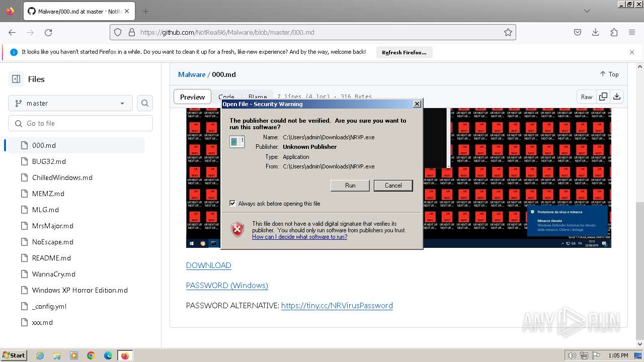Open the PASSWORD (Windows) link
The height and width of the screenshot is (362, 644).
pyautogui.click(x=227, y=286)
